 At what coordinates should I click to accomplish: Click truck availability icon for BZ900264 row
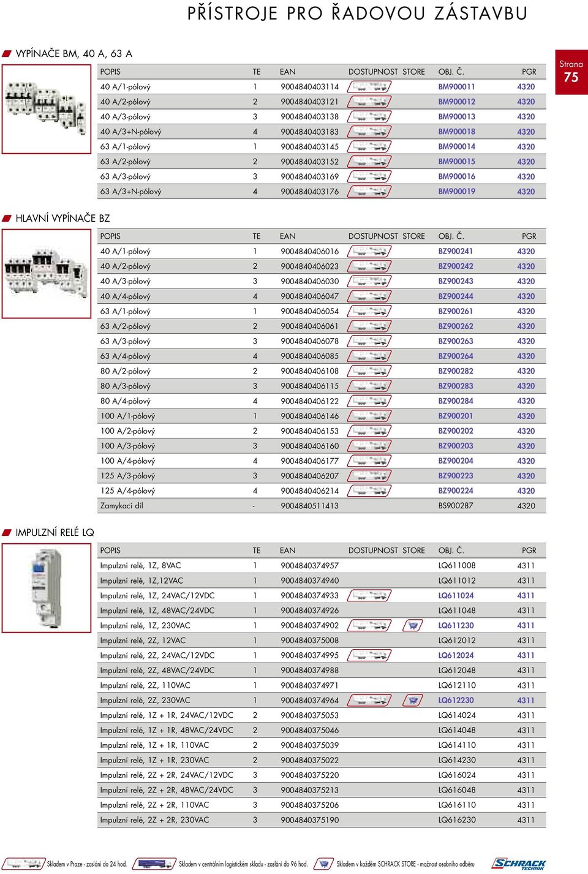[x=369, y=356]
